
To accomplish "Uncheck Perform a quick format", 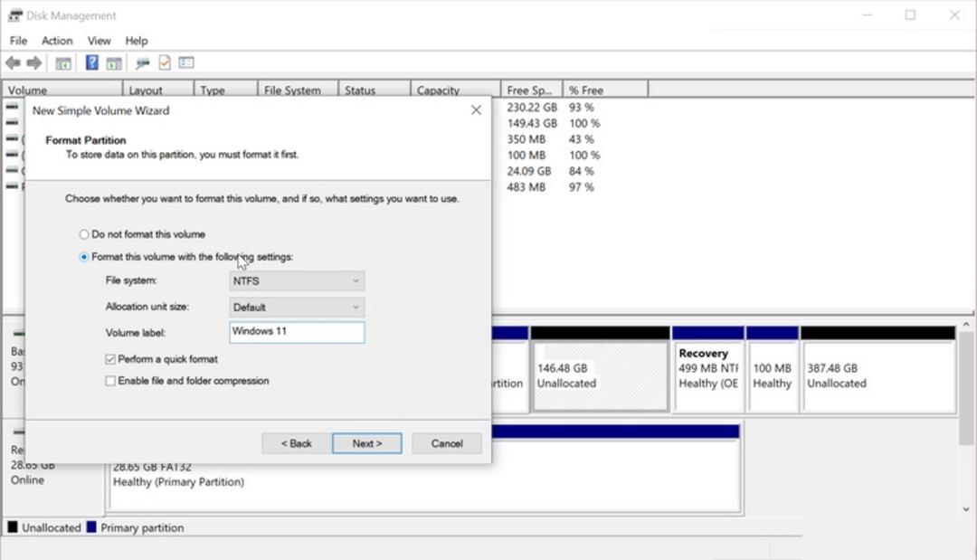I will click(110, 359).
